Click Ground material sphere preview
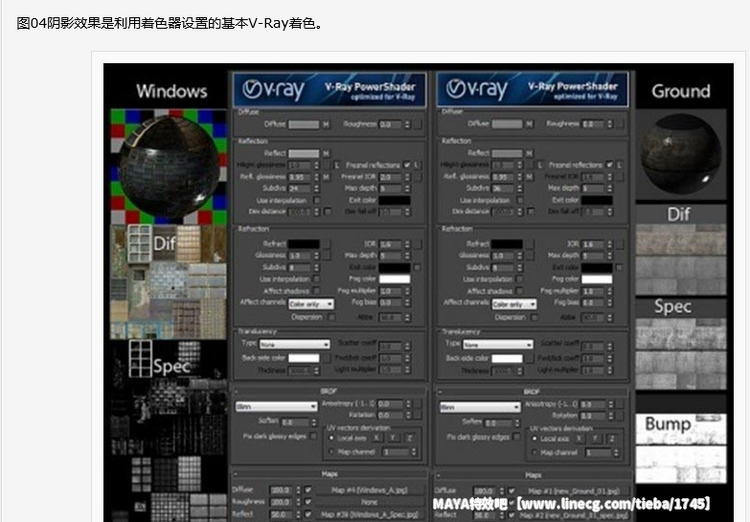 click(681, 153)
